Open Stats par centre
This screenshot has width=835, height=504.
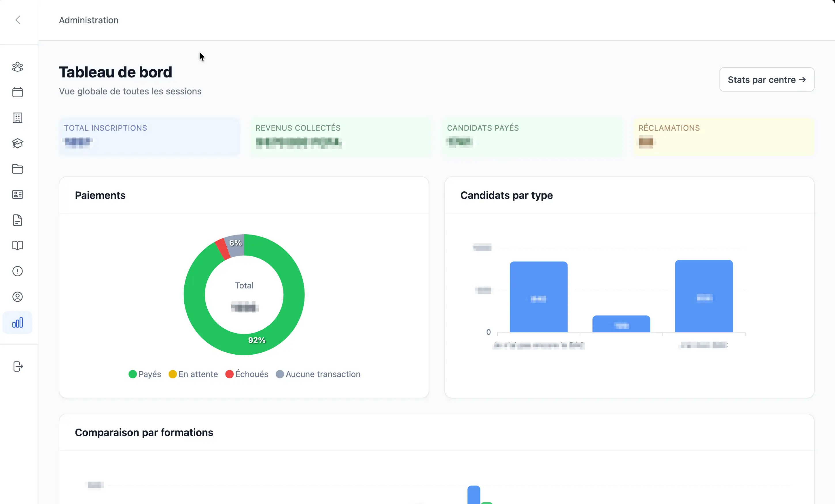coord(766,80)
